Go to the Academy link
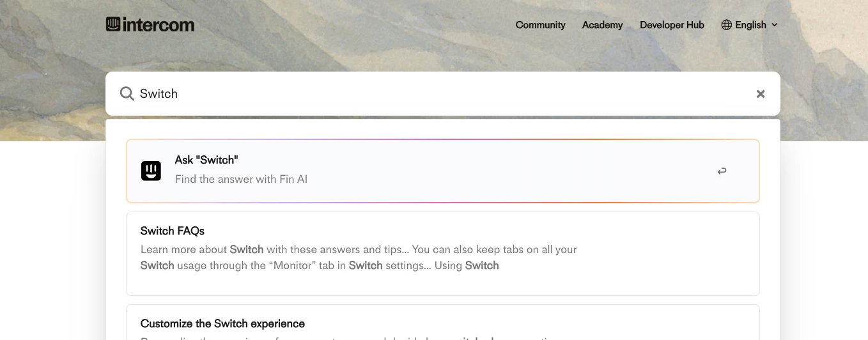 point(602,25)
